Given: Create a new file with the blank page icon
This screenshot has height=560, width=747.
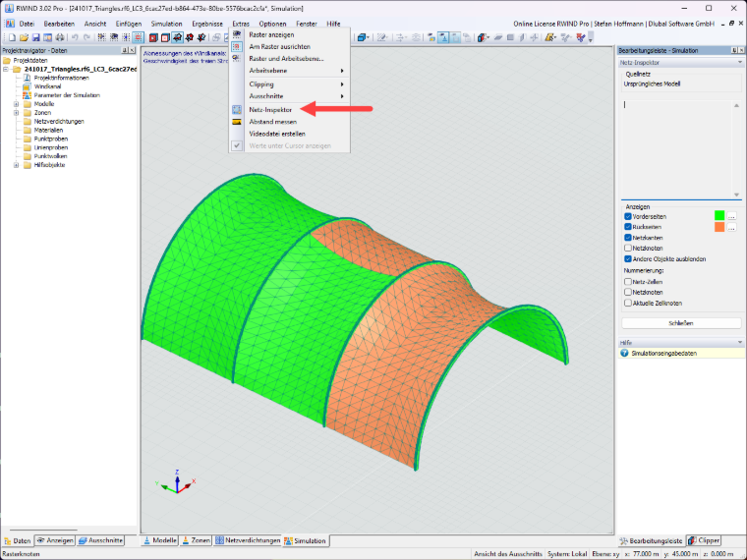Looking at the screenshot, I should coord(12,37).
